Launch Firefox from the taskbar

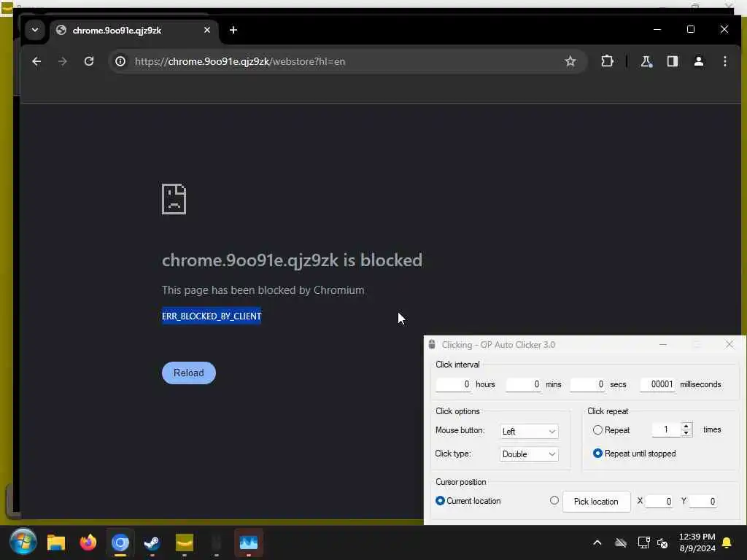[88, 542]
